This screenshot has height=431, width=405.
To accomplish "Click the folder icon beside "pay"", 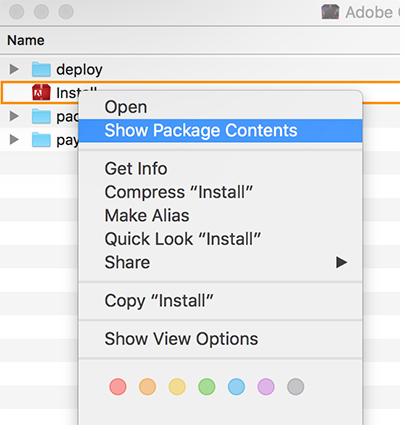I will pyautogui.click(x=41, y=140).
